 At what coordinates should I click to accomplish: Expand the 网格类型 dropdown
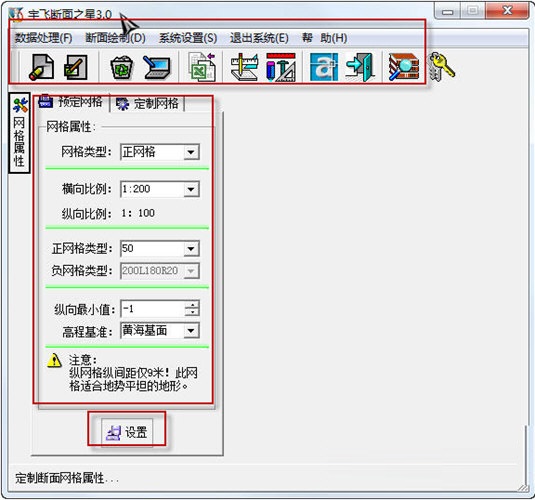click(x=191, y=152)
